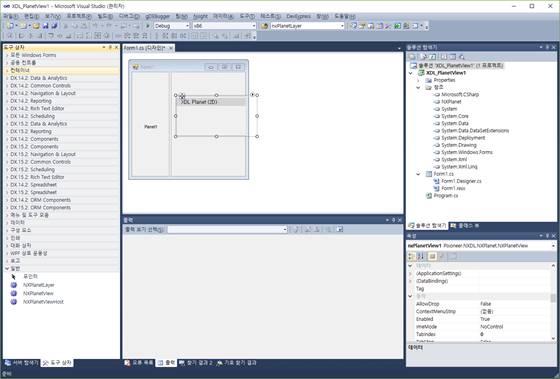This screenshot has height=379, width=560.
Task: Select System.Windows.Forms reference
Action: pos(466,152)
